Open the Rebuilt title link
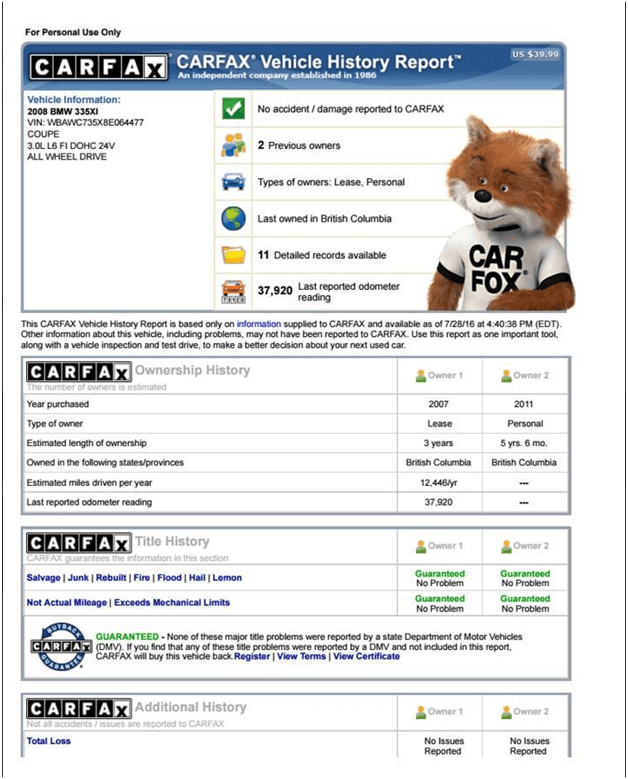The image size is (628, 779). [111, 578]
